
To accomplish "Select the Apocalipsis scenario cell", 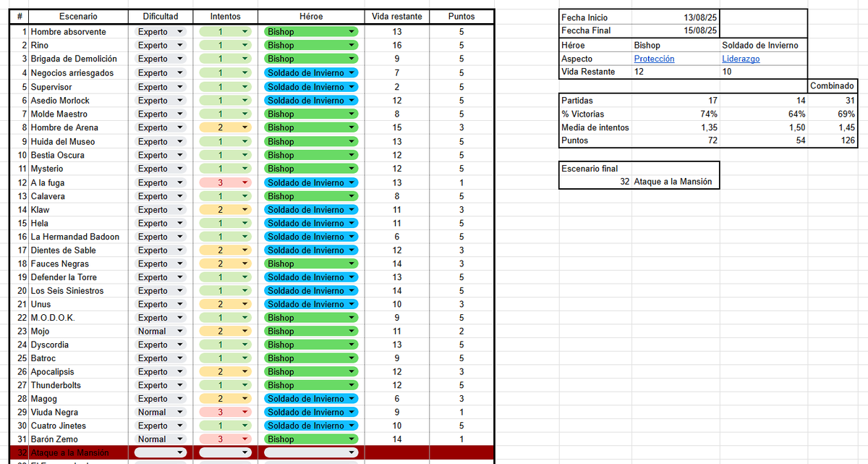I will tap(79, 371).
